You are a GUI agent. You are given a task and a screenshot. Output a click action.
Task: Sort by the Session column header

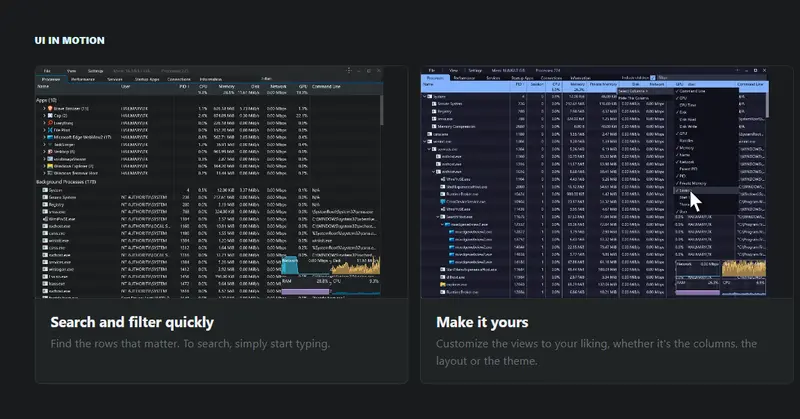(x=536, y=84)
